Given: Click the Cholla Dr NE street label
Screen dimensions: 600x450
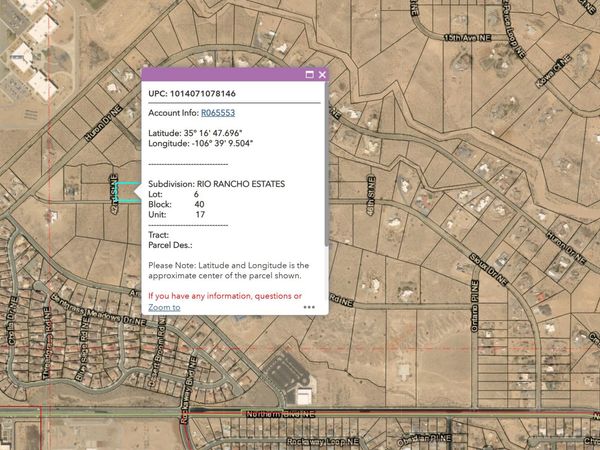Looking at the screenshot, I should 11,320.
